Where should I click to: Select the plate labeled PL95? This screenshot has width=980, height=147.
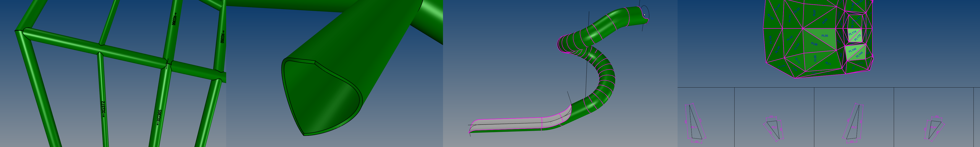[x=825, y=36]
